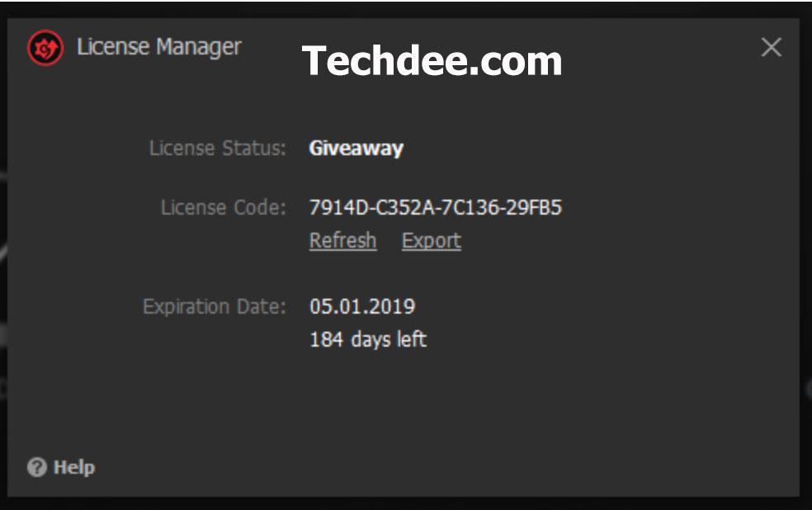Open the Help text link
This screenshot has height=510, width=812.
74,468
